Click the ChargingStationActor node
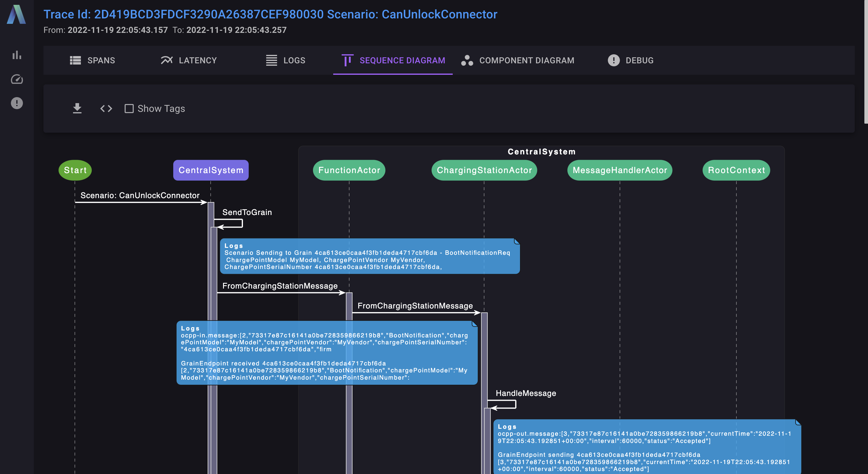868x474 pixels. pos(484,170)
